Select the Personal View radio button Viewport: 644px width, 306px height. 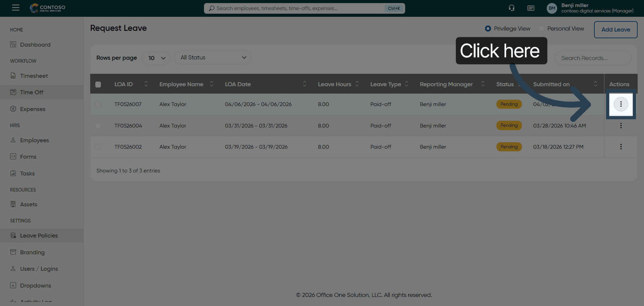pyautogui.click(x=541, y=29)
